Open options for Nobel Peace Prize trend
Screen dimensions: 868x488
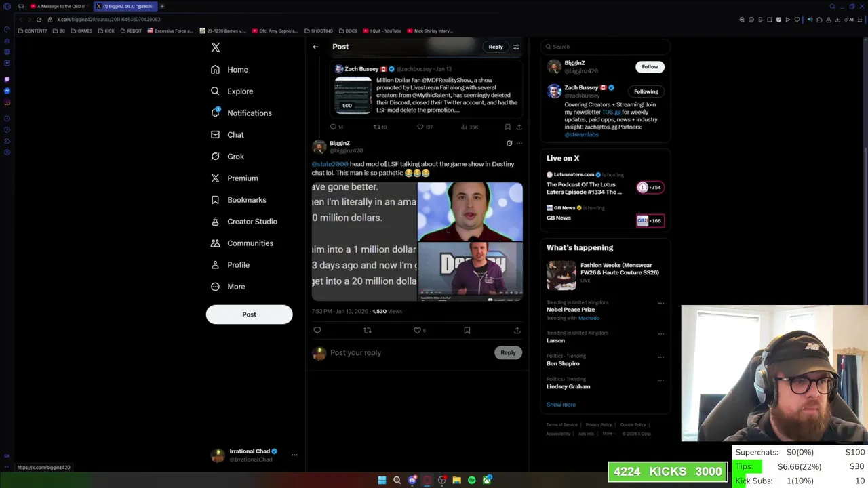pos(661,303)
